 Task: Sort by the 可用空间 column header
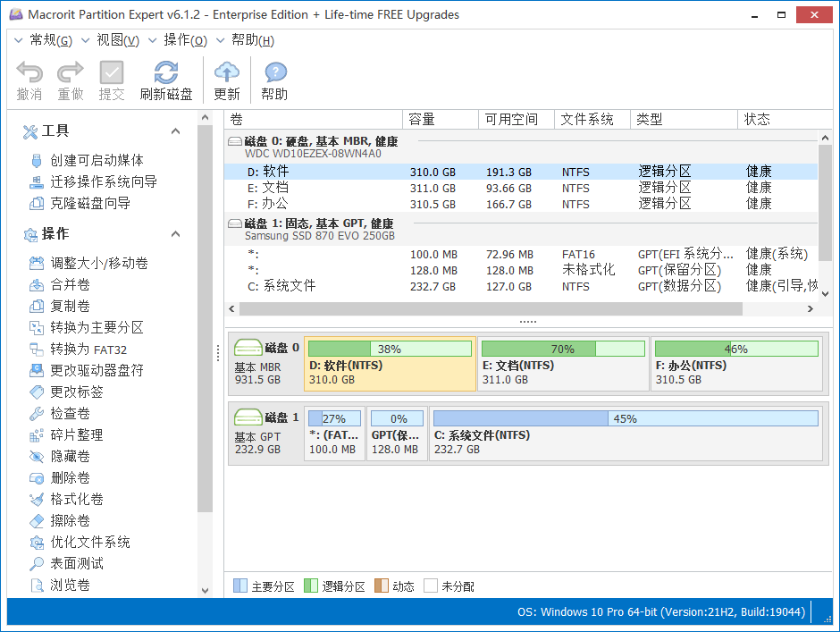click(x=516, y=119)
